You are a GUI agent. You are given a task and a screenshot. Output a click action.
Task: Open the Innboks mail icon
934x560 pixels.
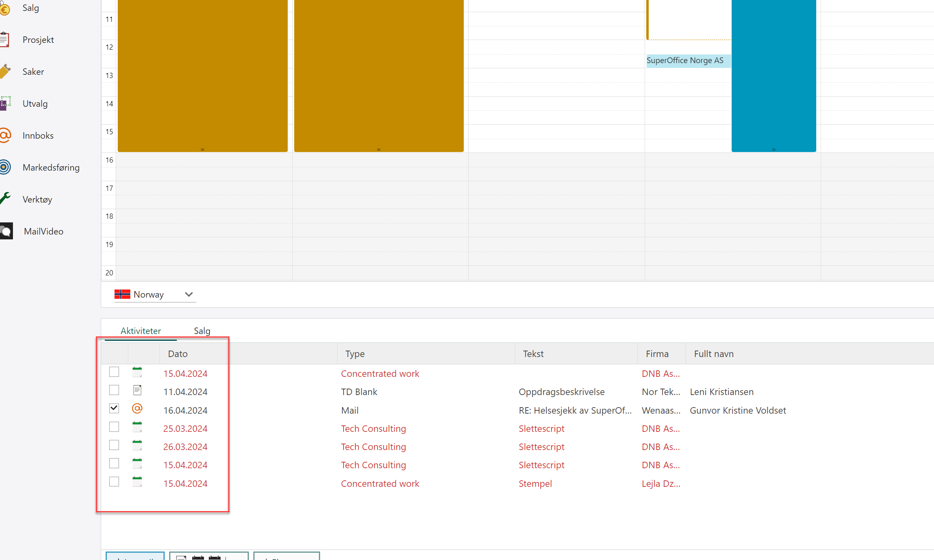coord(5,135)
